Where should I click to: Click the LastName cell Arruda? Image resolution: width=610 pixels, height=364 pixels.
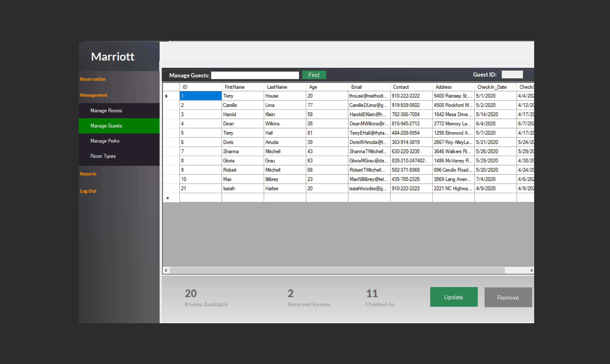[285, 142]
